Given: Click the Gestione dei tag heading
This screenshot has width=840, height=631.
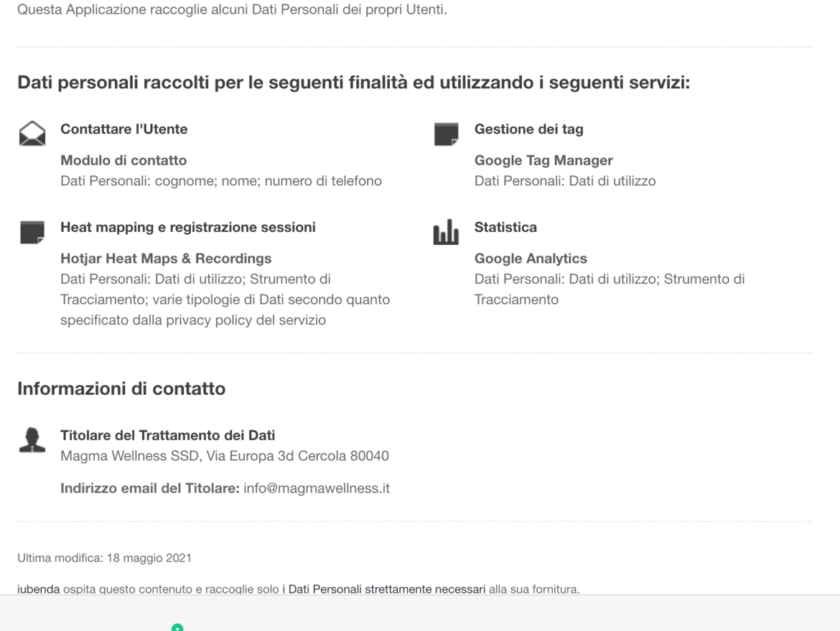Looking at the screenshot, I should (x=528, y=129).
